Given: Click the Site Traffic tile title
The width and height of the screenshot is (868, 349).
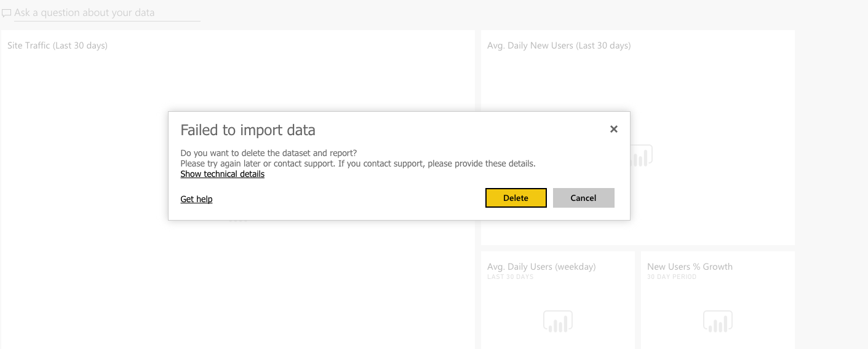Looking at the screenshot, I should (x=57, y=45).
